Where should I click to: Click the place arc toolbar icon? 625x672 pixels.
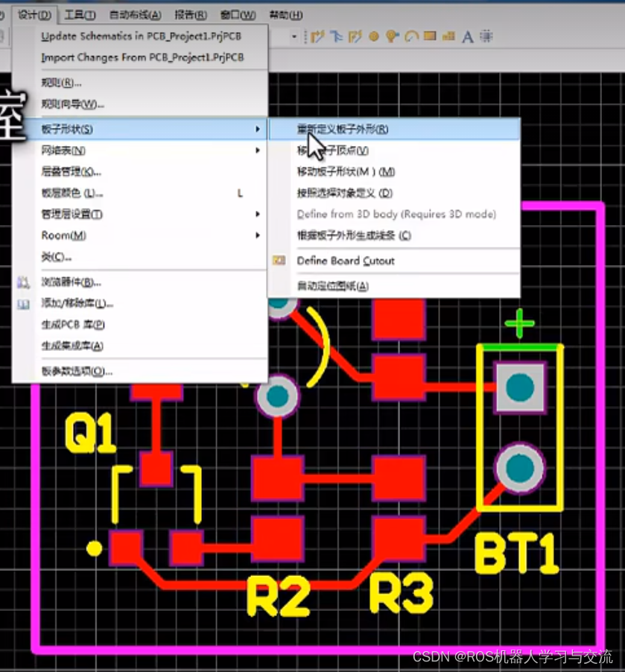[411, 35]
